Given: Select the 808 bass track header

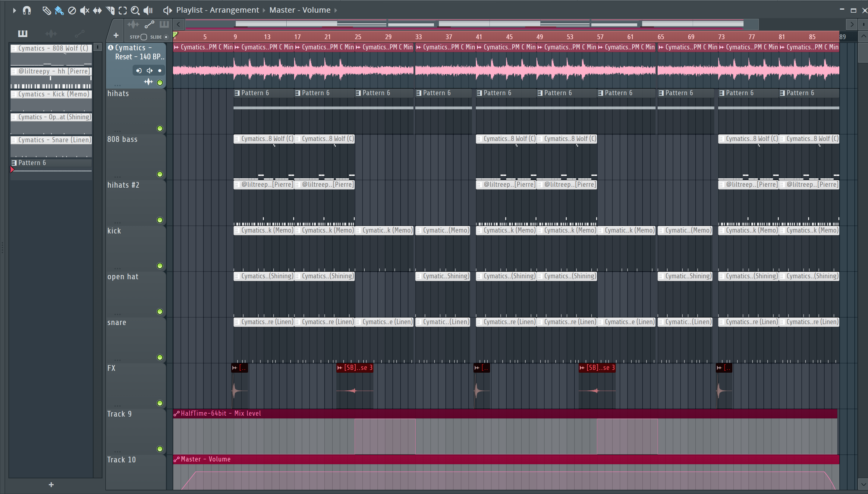Looking at the screenshot, I should 136,157.
